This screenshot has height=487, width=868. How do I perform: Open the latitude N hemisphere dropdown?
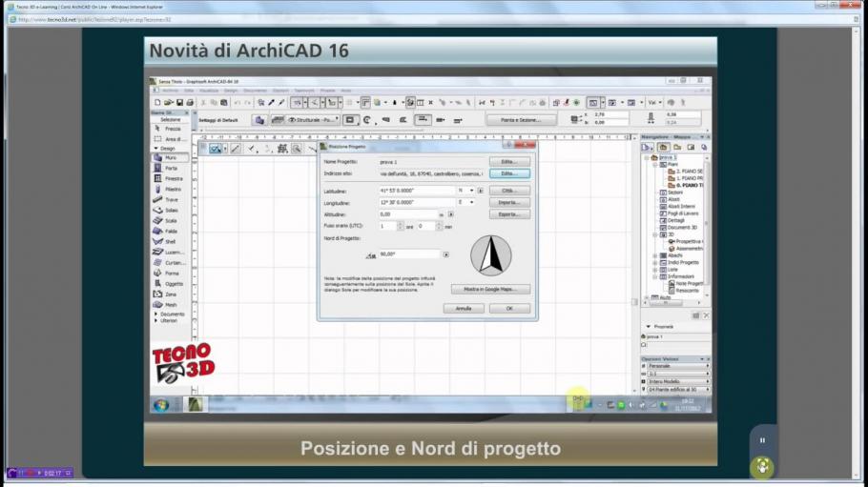465,191
